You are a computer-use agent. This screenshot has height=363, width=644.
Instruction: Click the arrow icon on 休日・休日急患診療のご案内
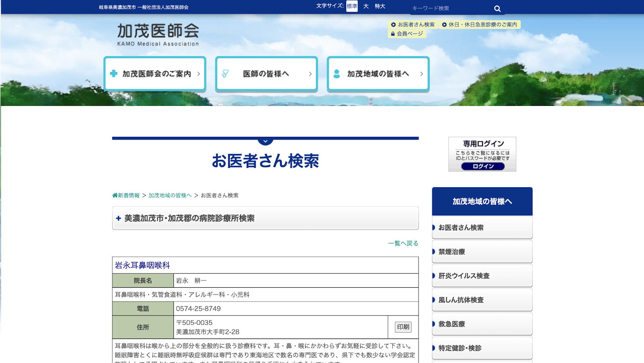point(445,24)
